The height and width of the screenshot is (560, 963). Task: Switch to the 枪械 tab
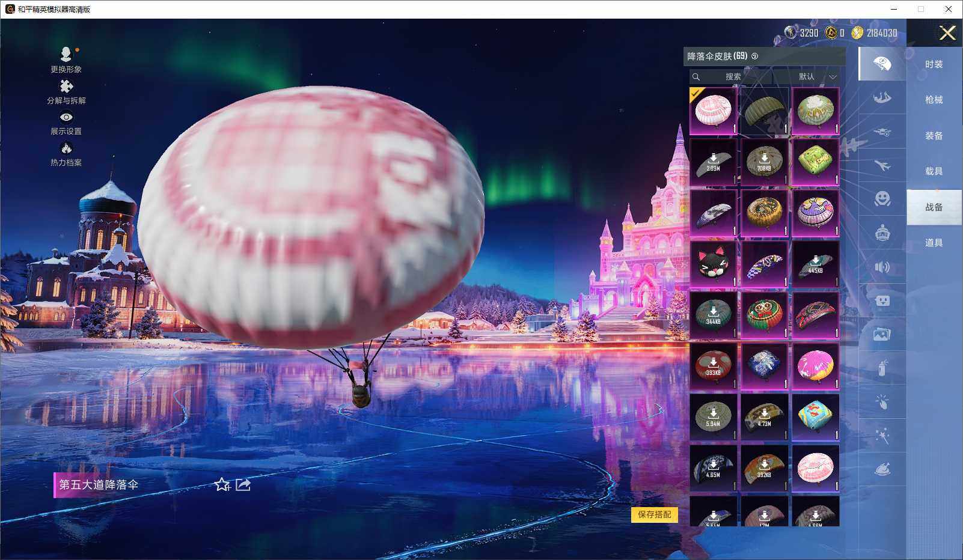tap(934, 100)
